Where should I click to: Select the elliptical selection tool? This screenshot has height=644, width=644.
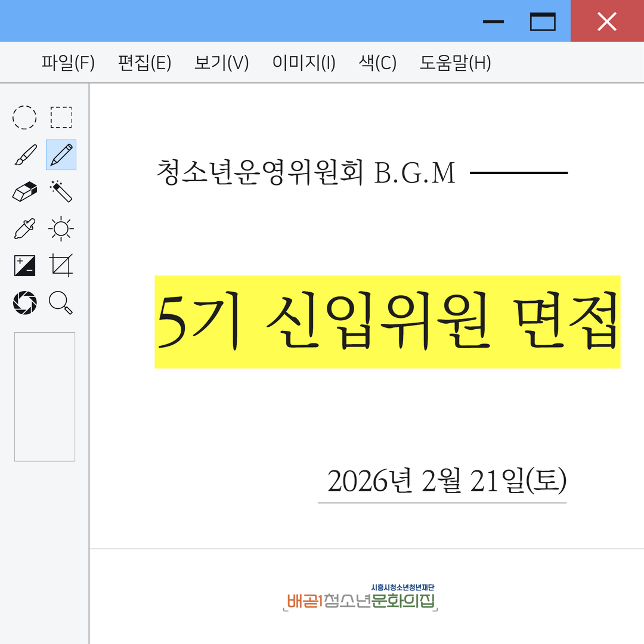click(x=24, y=117)
